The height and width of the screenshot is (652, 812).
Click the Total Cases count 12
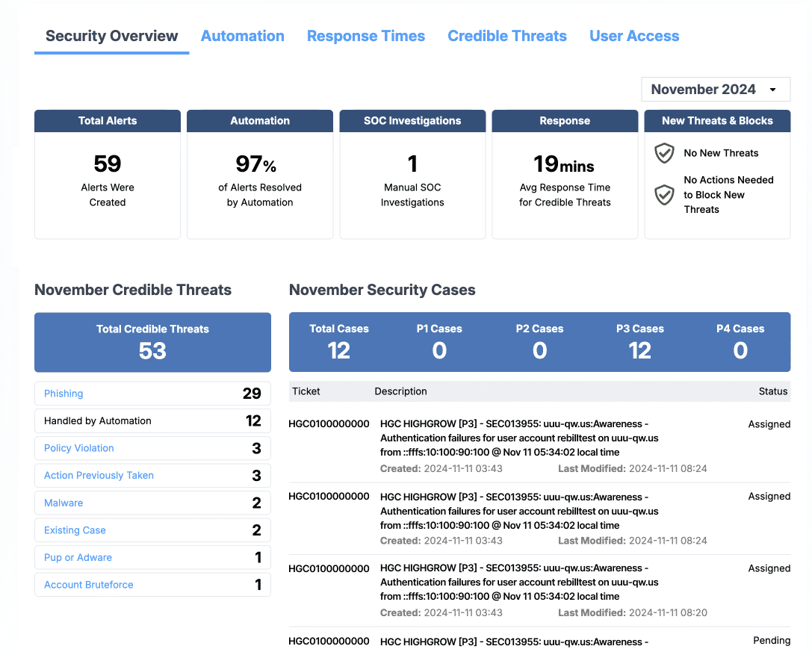tap(339, 350)
